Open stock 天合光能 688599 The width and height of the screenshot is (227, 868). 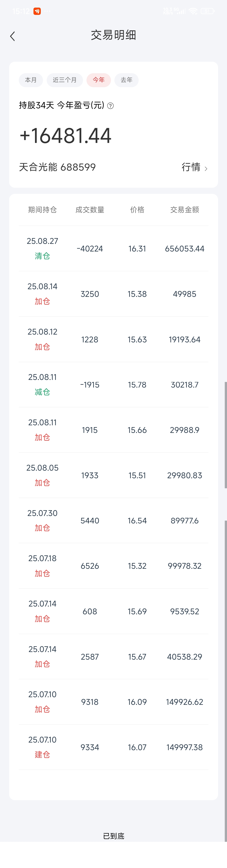[x=57, y=167]
